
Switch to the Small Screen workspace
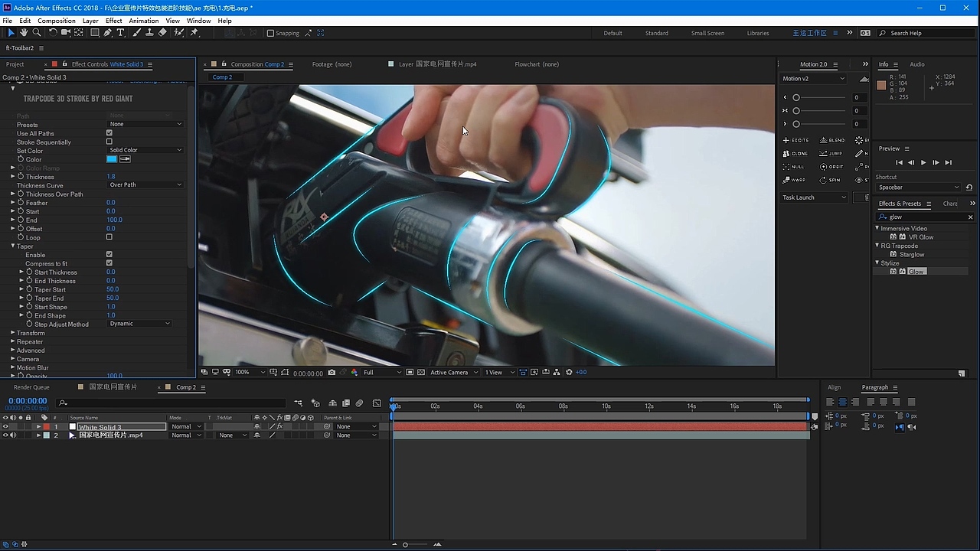tap(707, 33)
